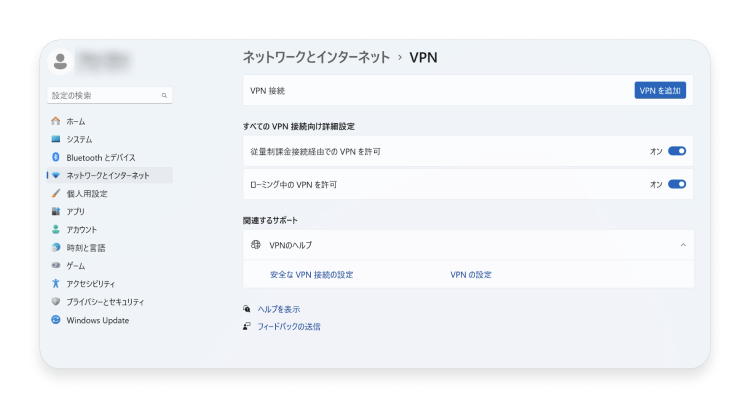Click the VPN 接続 label text
Image resolution: width=750 pixels, height=409 pixels.
pos(267,91)
